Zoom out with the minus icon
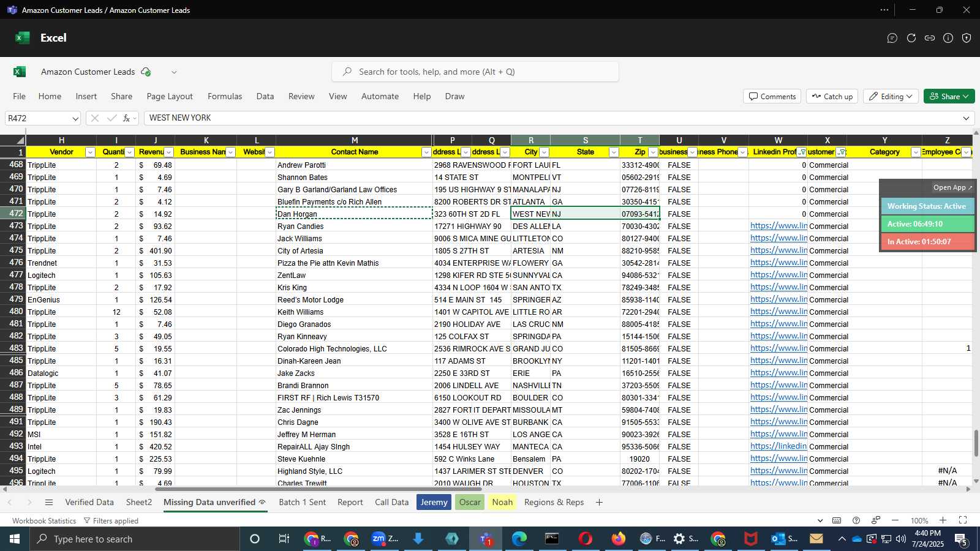The height and width of the screenshot is (551, 980). click(x=895, y=520)
